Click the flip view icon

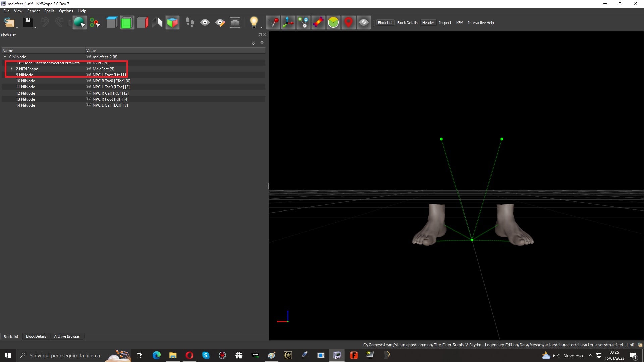tap(157, 23)
